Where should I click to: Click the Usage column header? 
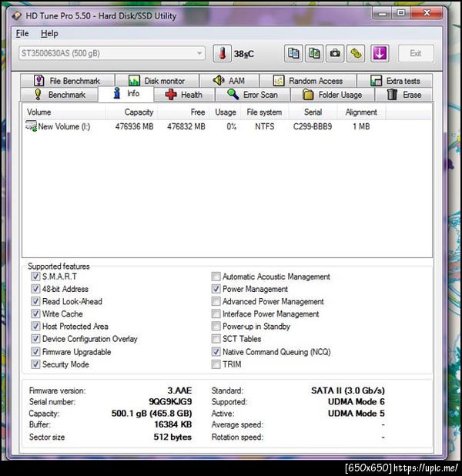pos(226,112)
